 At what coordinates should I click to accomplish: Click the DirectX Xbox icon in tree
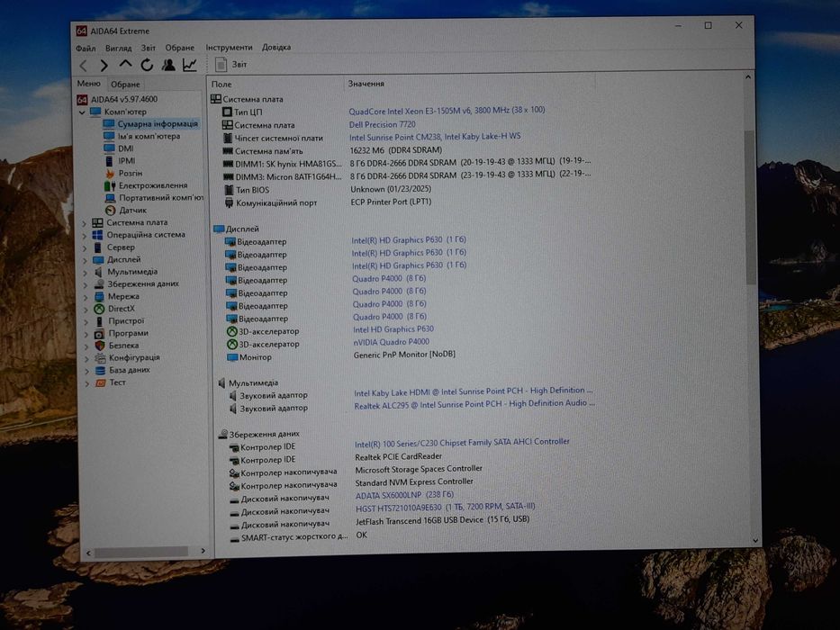(99, 309)
